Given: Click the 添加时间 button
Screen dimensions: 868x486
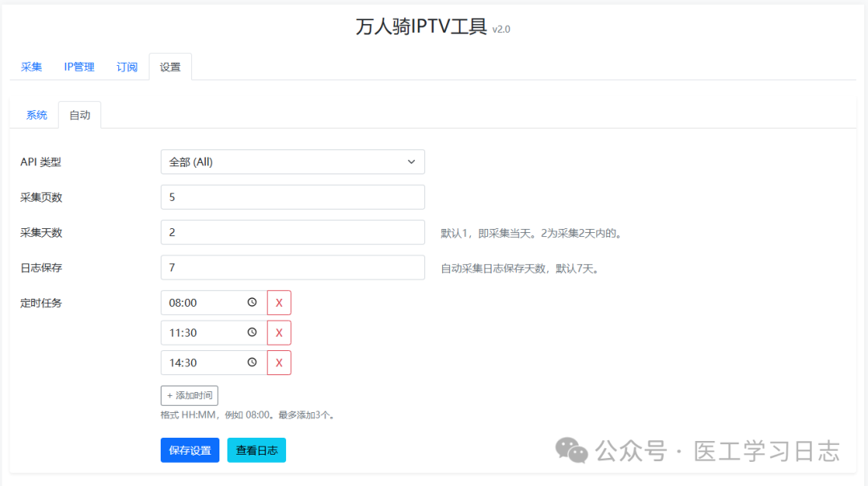Looking at the screenshot, I should pyautogui.click(x=188, y=395).
